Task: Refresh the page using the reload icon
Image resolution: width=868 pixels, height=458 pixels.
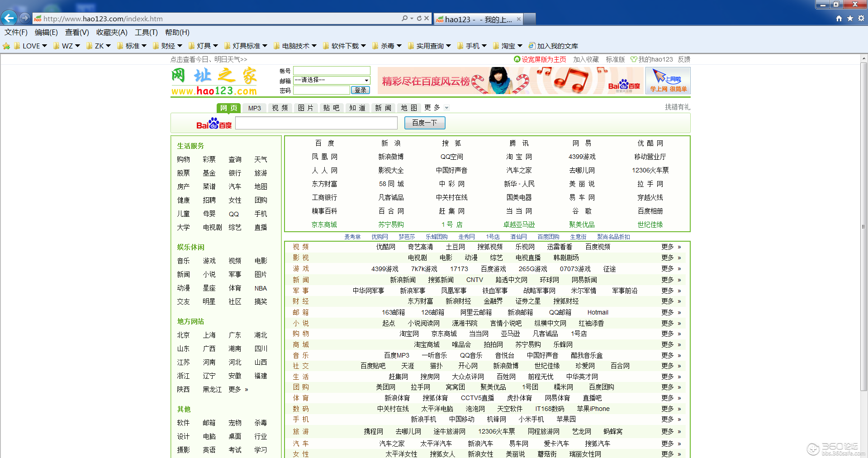Action: coord(419,18)
